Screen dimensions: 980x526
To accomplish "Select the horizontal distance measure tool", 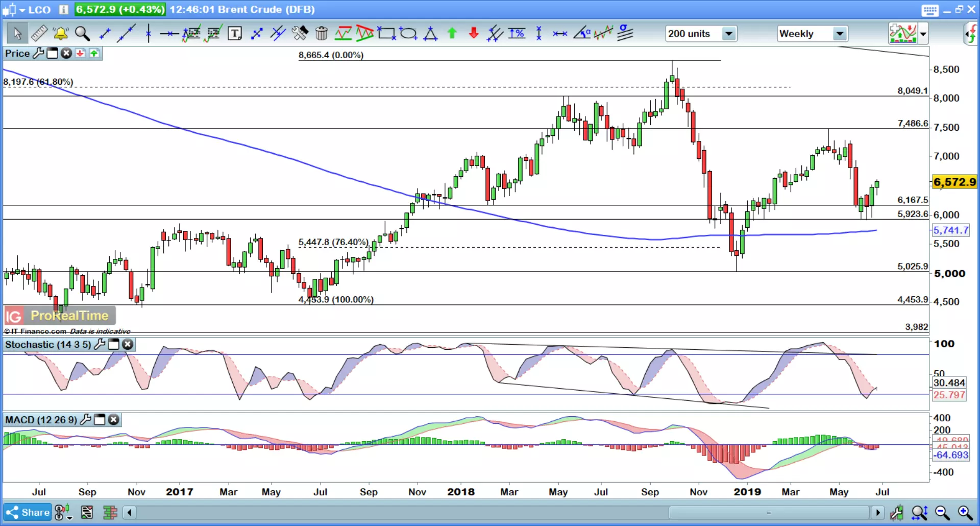I will pos(560,34).
